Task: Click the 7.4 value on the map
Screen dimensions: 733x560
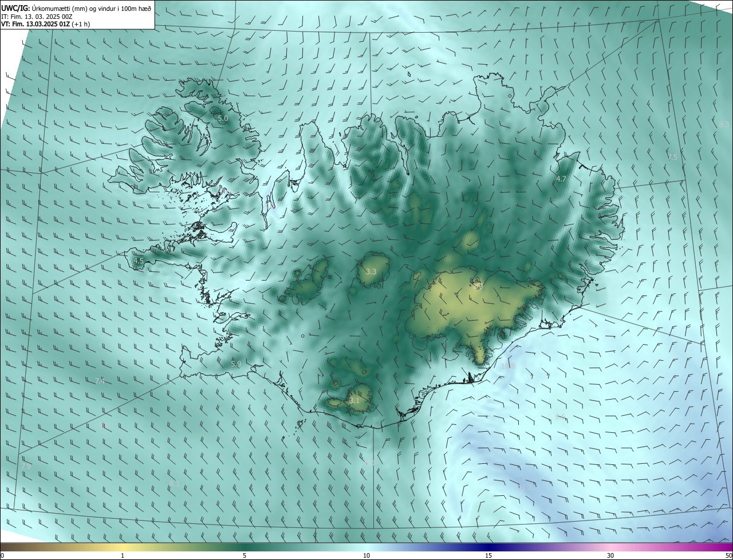Action: point(100,381)
